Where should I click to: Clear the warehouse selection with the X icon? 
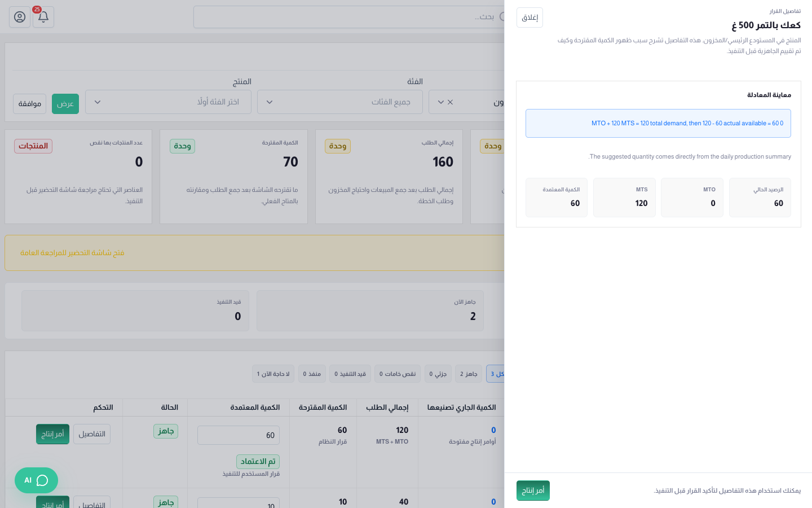(x=450, y=102)
